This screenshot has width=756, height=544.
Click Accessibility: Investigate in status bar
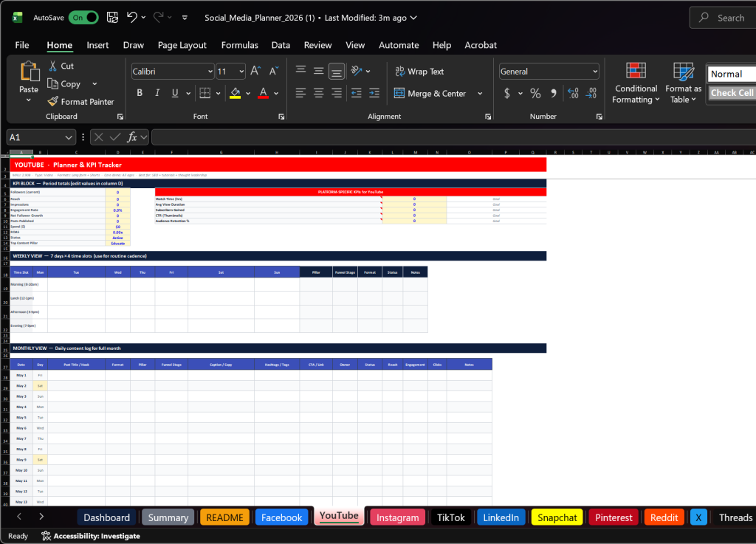click(91, 536)
